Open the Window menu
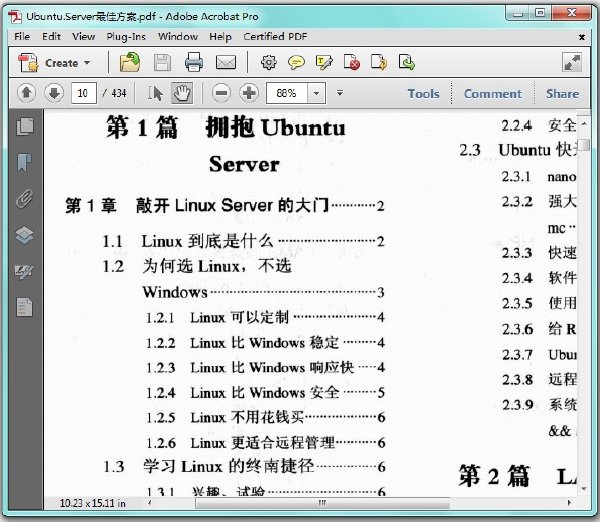This screenshot has height=522, width=600. [x=178, y=37]
